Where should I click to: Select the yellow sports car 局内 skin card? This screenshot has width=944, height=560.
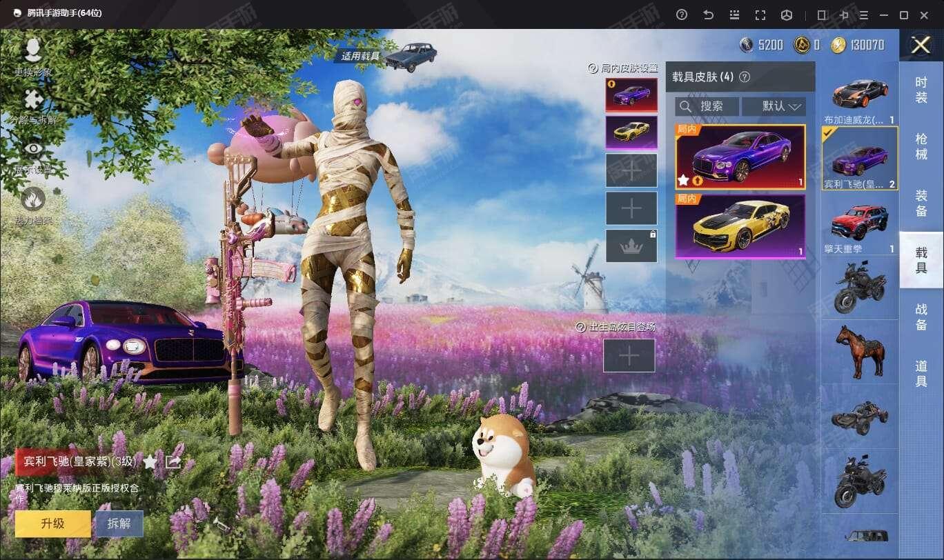[740, 226]
